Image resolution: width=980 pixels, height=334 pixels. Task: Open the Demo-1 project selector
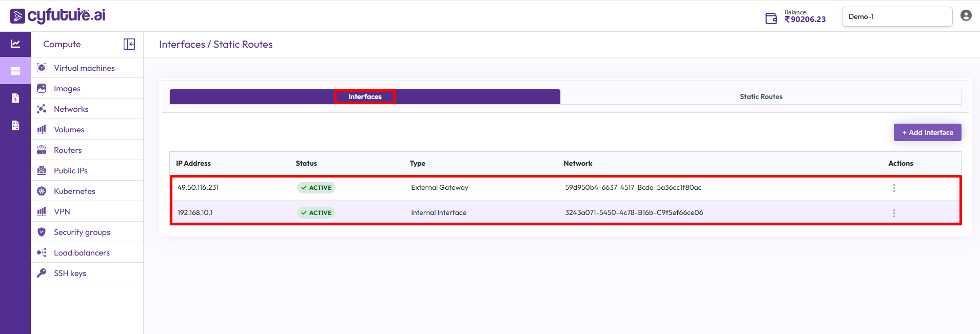[x=896, y=16]
